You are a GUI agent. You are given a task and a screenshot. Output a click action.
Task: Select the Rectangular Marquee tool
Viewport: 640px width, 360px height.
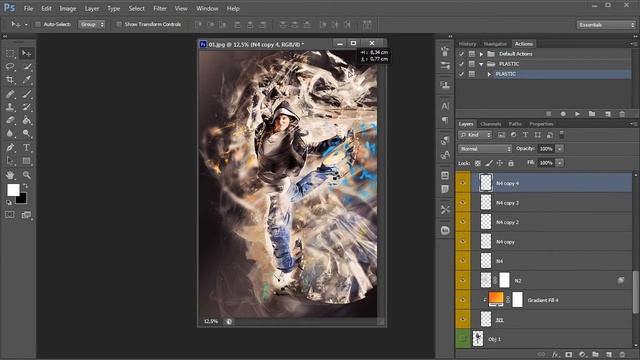[10, 53]
